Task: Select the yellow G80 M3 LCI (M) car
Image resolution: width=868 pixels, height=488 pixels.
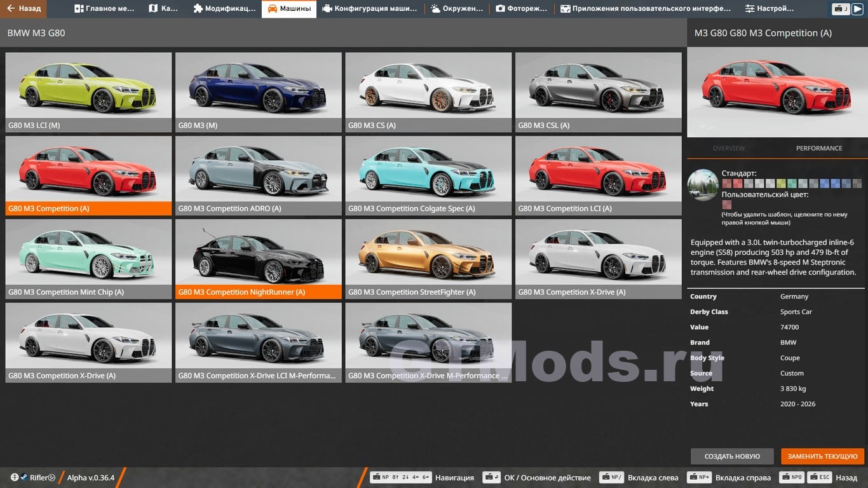Action: pos(89,92)
